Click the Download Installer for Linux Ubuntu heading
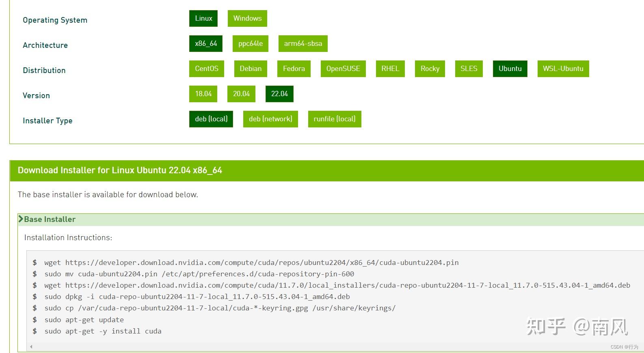The height and width of the screenshot is (353, 644). 120,170
